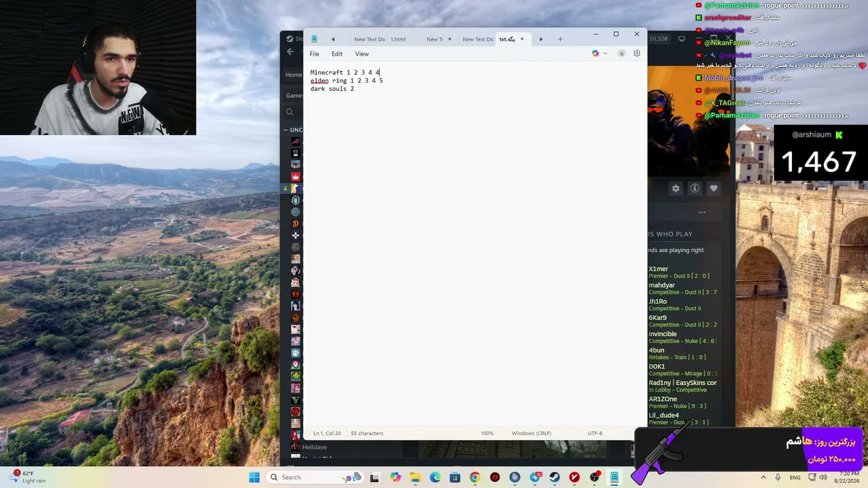Switch to Steam from the taskbar

tap(555, 477)
